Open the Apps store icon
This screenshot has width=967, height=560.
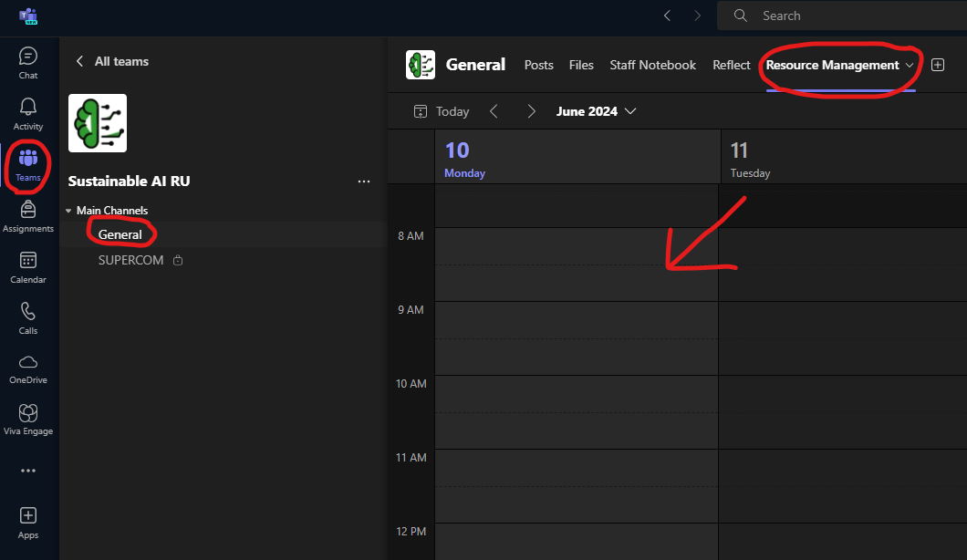(28, 523)
